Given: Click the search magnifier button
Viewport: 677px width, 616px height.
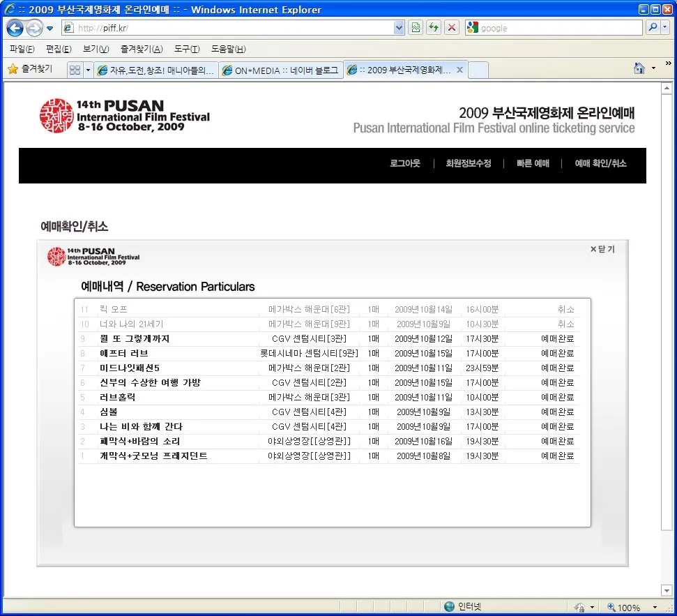Looking at the screenshot, I should [653, 28].
